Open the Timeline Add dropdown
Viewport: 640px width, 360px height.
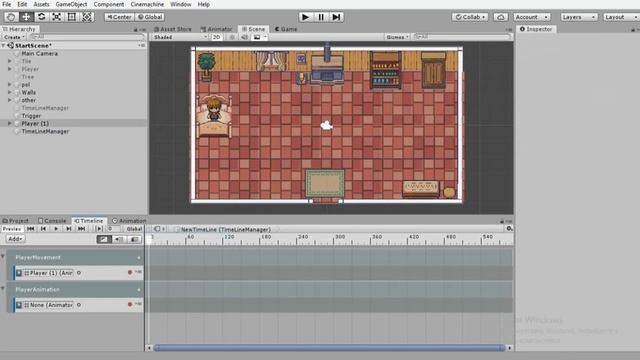(x=16, y=239)
